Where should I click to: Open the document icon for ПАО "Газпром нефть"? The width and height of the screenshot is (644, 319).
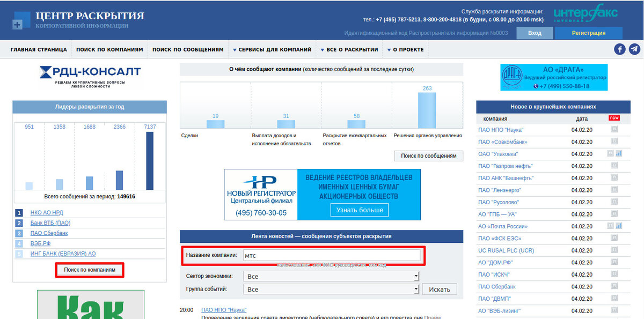tap(614, 166)
